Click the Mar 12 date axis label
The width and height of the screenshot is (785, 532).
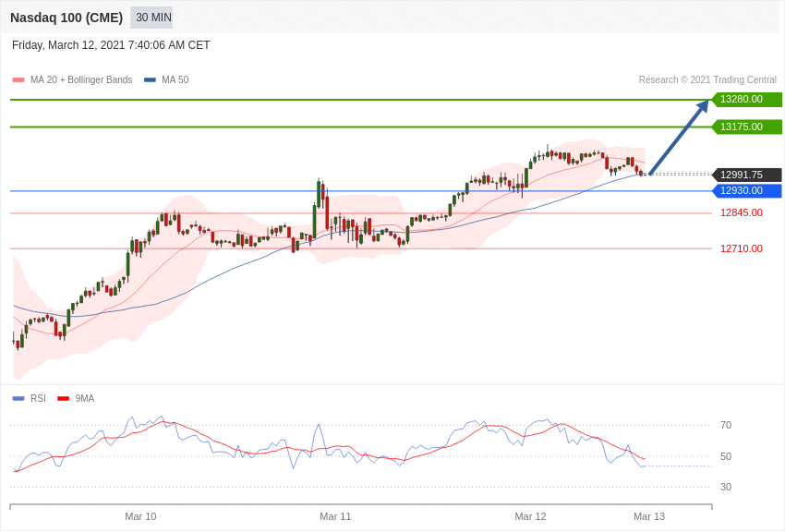coord(530,516)
